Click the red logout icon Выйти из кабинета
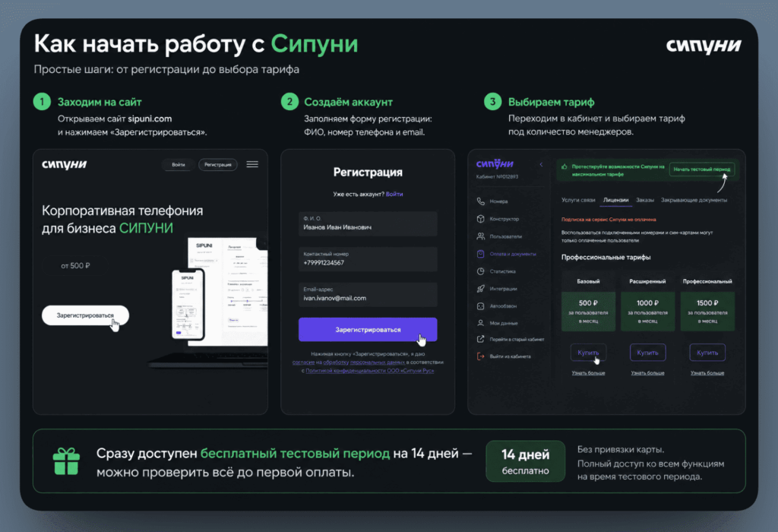The image size is (778, 532). click(x=480, y=356)
